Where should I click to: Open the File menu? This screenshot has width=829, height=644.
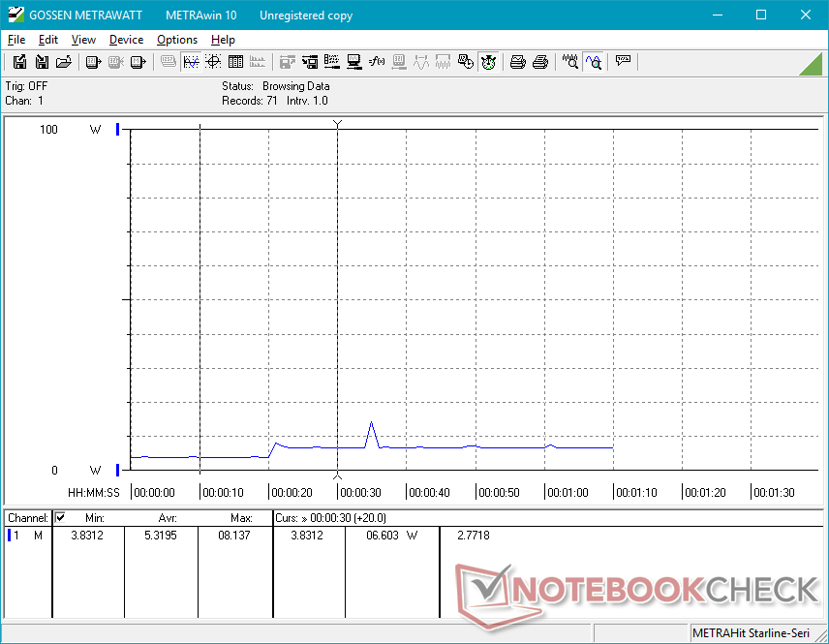pyautogui.click(x=16, y=40)
